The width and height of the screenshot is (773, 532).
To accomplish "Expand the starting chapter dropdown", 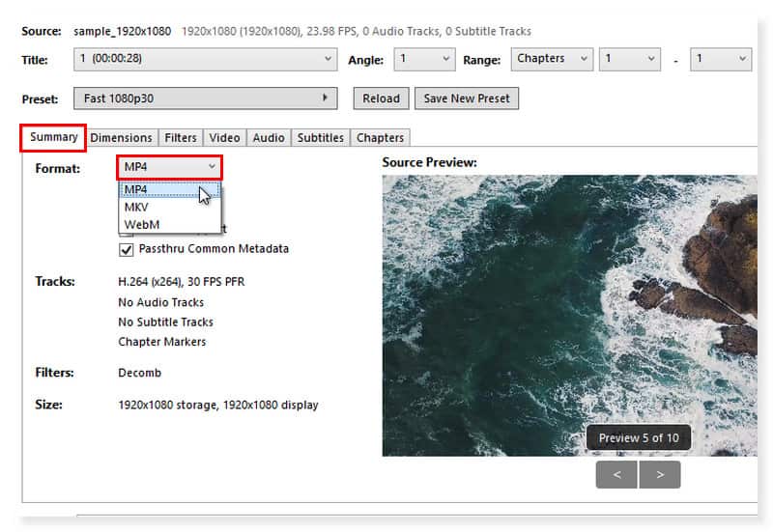I will point(629,60).
